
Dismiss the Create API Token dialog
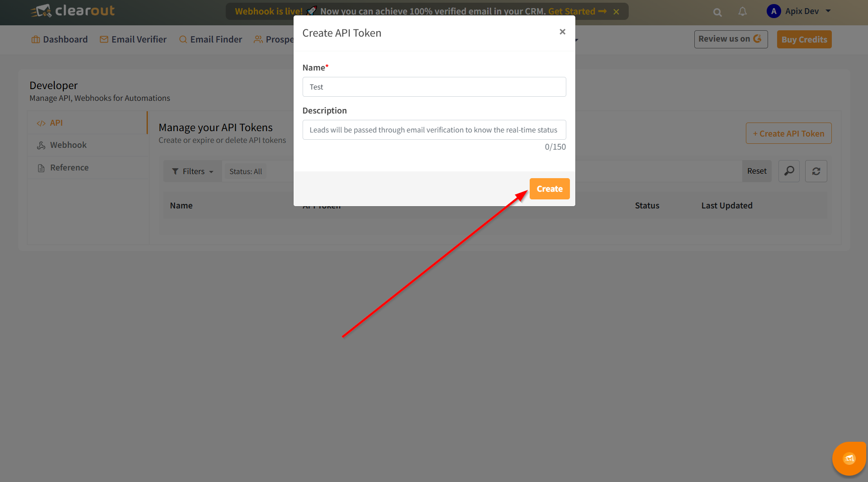562,32
